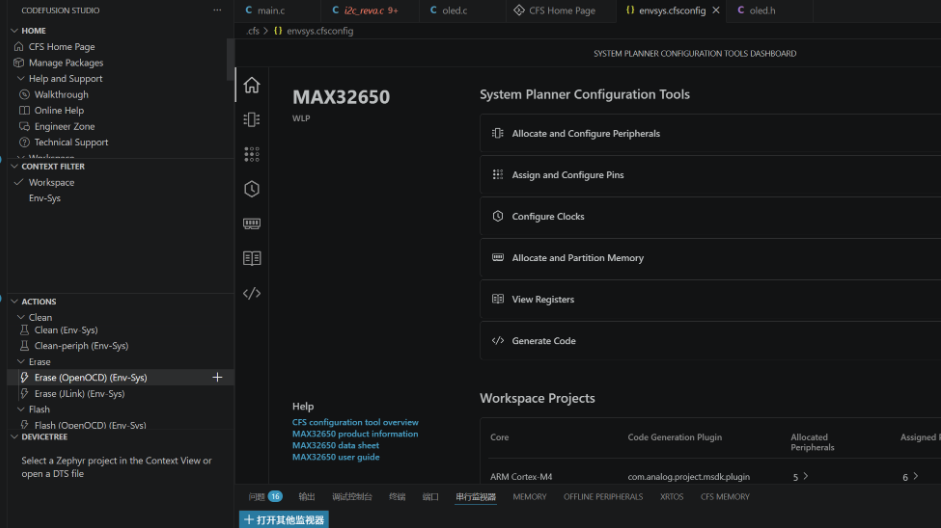941x528 pixels.
Task: Close the envsys.cfsconfig tab
Action: [x=716, y=10]
